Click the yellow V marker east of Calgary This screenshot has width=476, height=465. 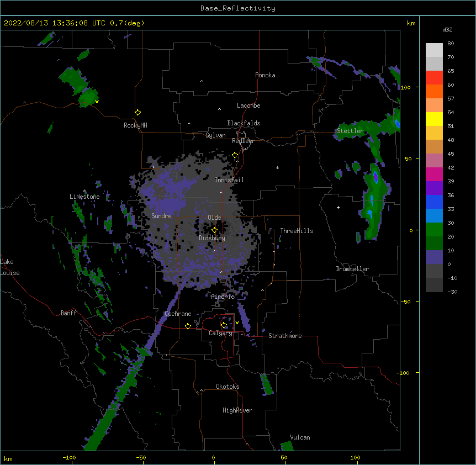(x=237, y=323)
